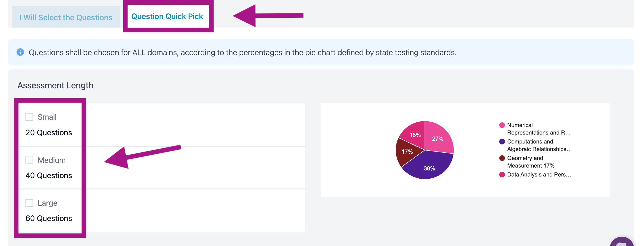This screenshot has width=644, height=246.
Task: Click the Geometry and Measurement legend dot
Action: point(502,158)
